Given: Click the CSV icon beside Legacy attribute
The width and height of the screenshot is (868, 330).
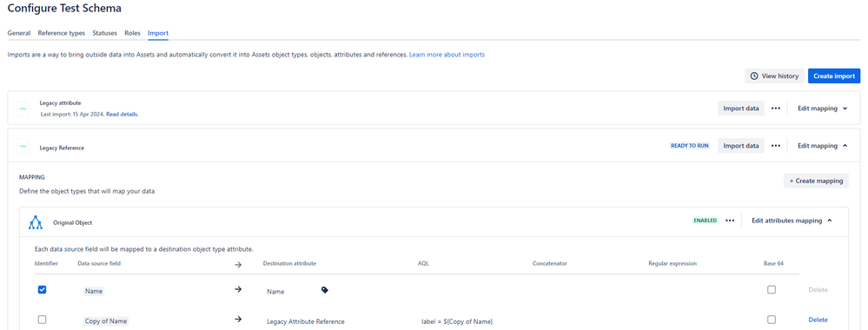Looking at the screenshot, I should [23, 109].
